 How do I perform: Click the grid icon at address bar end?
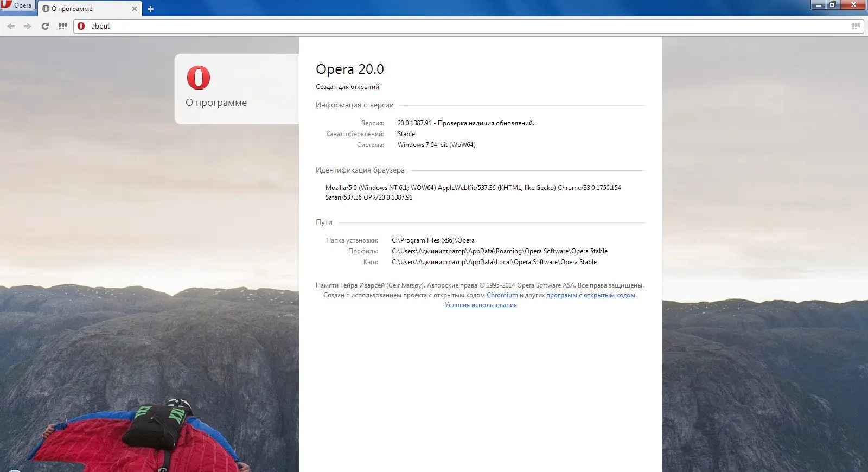pyautogui.click(x=856, y=26)
